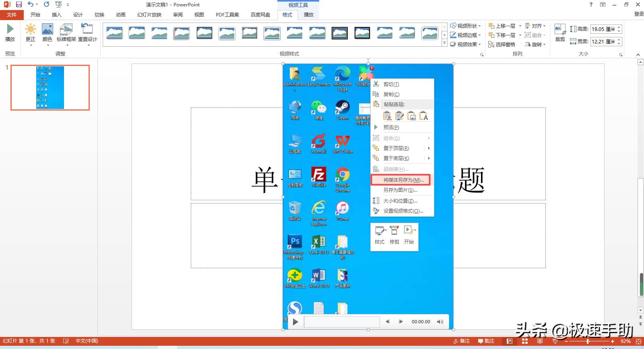644x349 pixels.
Task: Expand the video styles gallery more arrow
Action: click(x=444, y=43)
